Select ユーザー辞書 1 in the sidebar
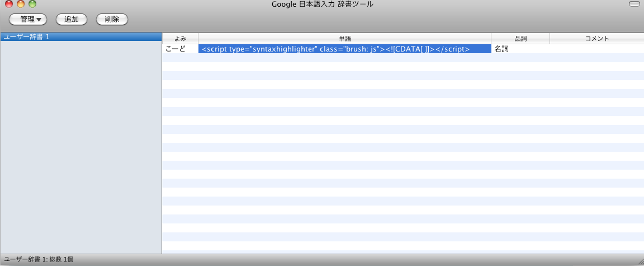The image size is (644, 266). coord(81,36)
